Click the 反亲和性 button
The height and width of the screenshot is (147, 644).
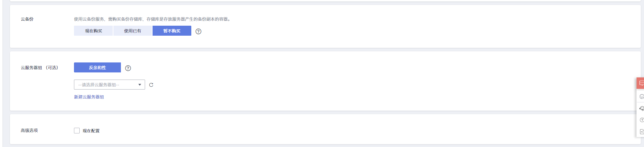pyautogui.click(x=97, y=67)
